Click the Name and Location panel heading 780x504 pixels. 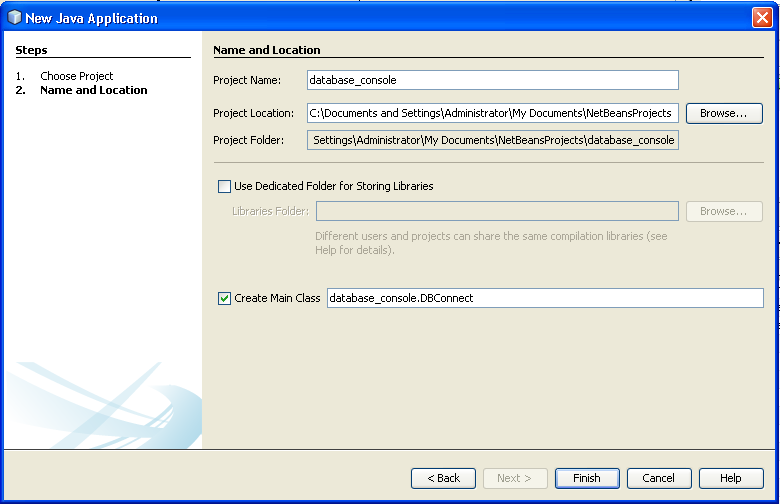tap(267, 50)
